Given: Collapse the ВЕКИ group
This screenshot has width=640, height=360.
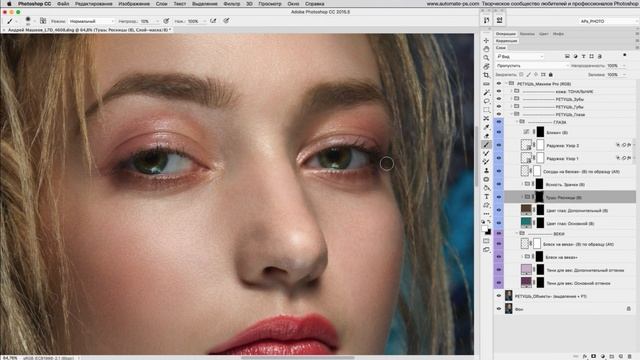Looking at the screenshot, I should coord(517,233).
